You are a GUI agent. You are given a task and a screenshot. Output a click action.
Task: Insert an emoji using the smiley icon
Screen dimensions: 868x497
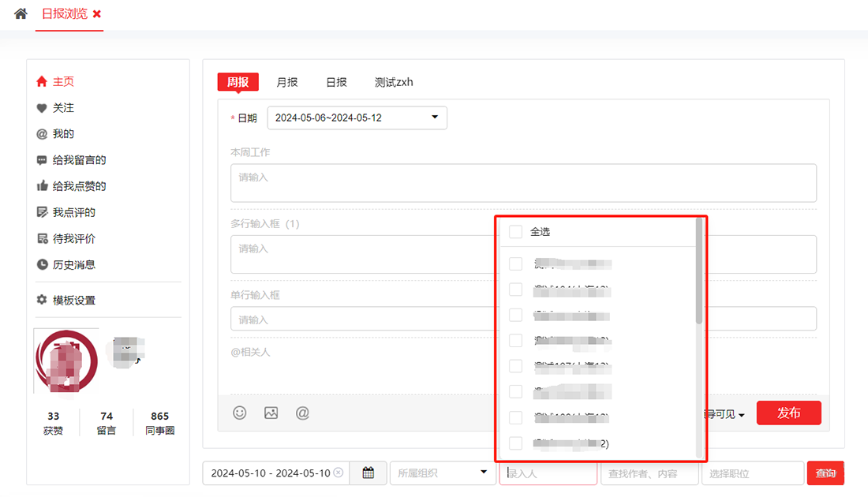click(239, 413)
